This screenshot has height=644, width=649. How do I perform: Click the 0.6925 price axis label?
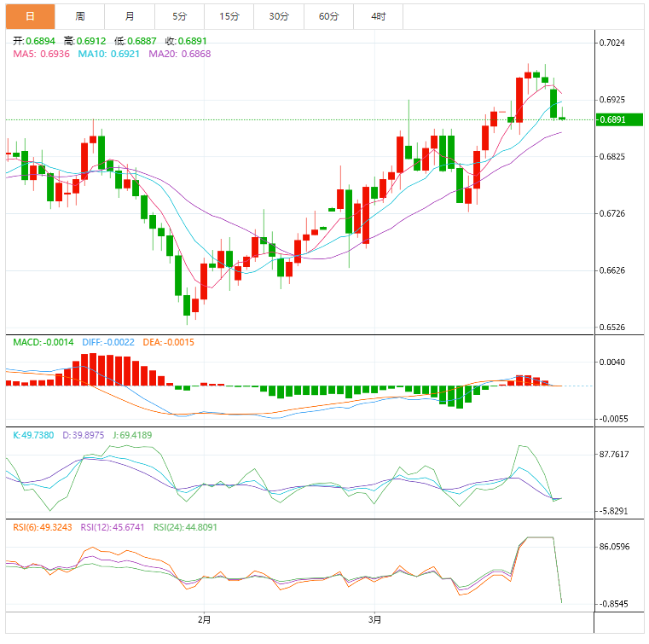pos(612,100)
